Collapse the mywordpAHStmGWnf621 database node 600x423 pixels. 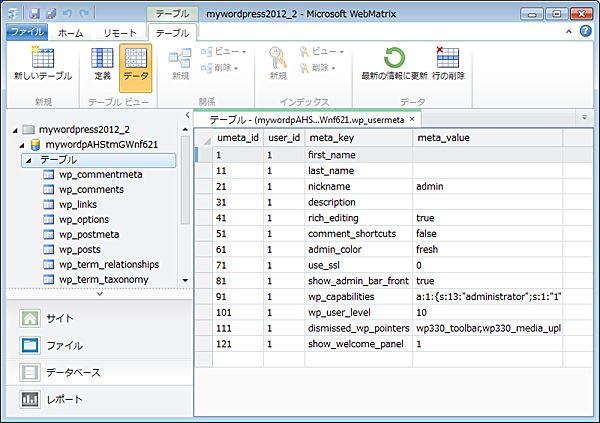[x=22, y=145]
